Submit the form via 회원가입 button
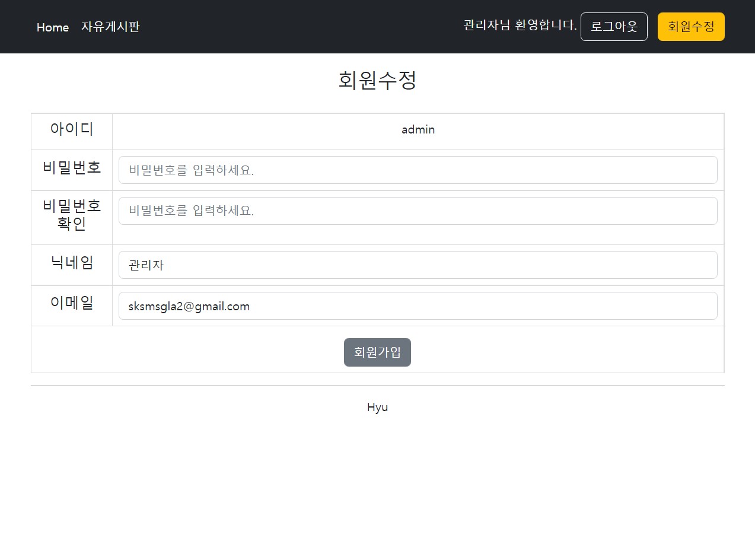755x560 pixels. coord(377,352)
